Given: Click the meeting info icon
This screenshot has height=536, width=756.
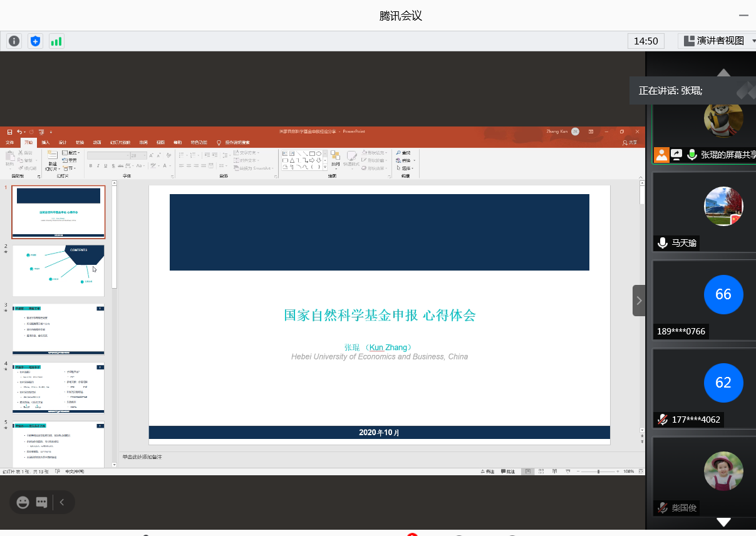Looking at the screenshot, I should [14, 41].
